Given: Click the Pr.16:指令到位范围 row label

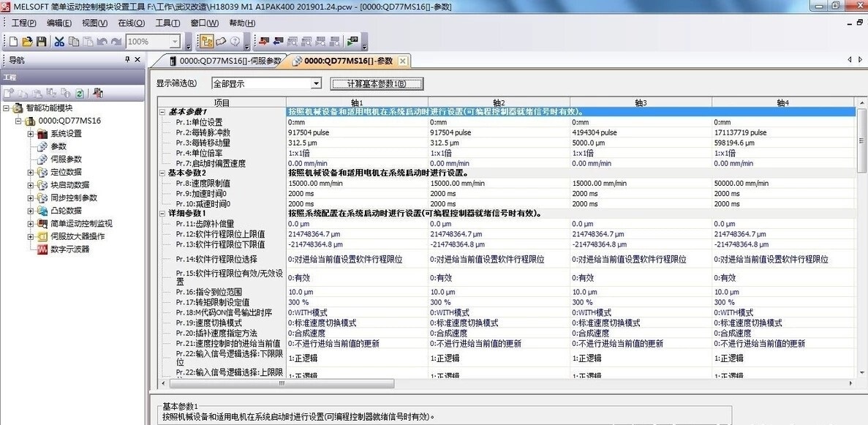Looking at the screenshot, I should coord(208,292).
